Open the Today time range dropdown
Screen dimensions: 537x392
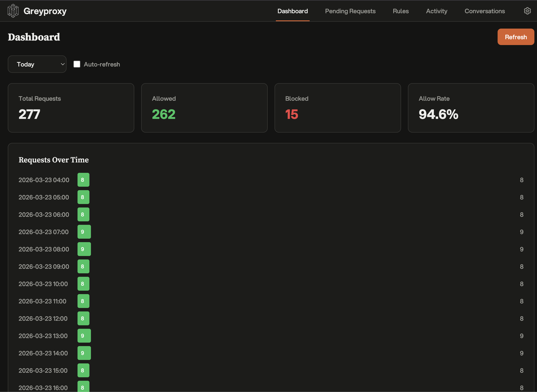tap(37, 64)
